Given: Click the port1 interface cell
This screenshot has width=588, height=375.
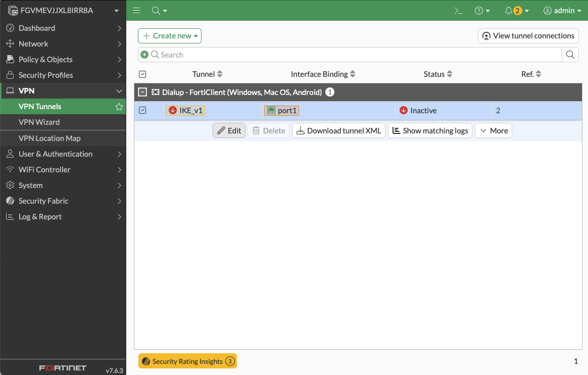Looking at the screenshot, I should (x=282, y=111).
